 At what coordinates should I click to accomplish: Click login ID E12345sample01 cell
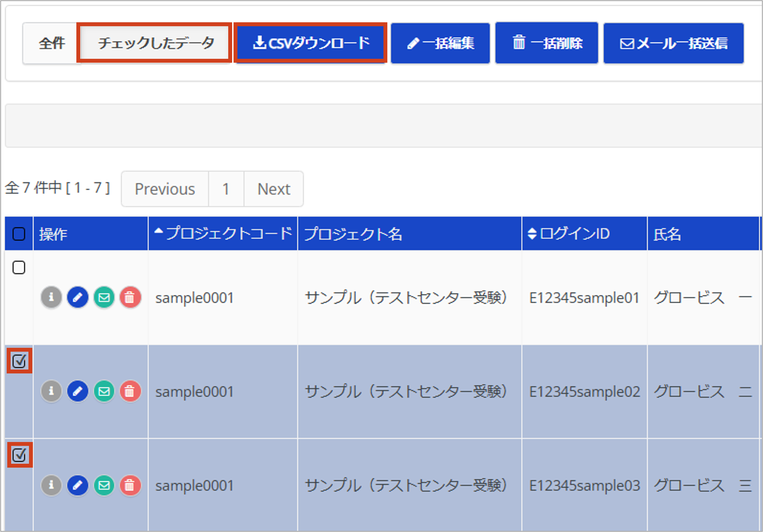coord(584,298)
